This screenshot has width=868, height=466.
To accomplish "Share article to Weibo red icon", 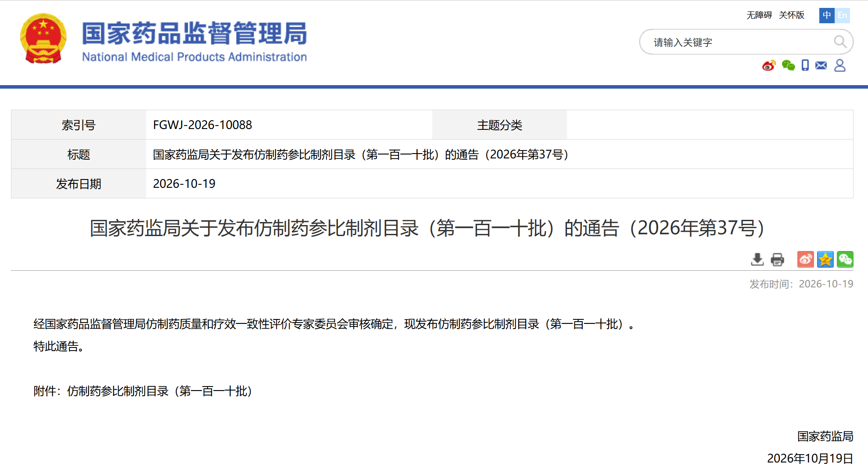I will pos(805,259).
